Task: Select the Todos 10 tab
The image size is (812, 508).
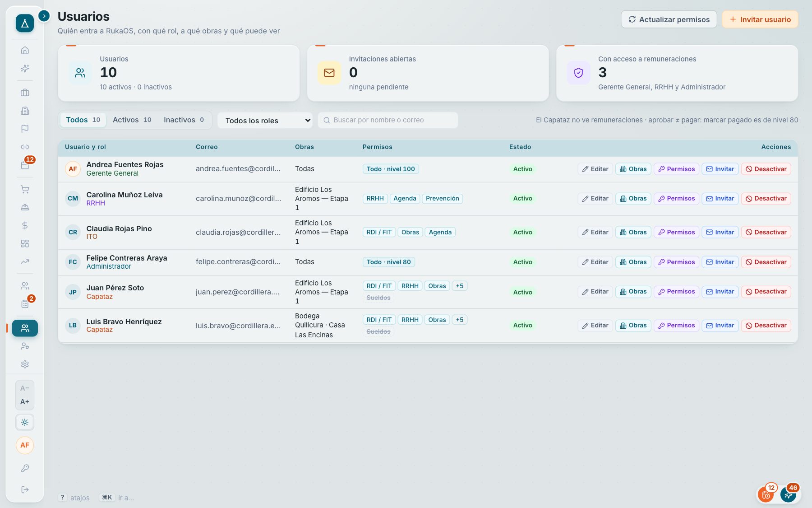Action: coord(83,120)
